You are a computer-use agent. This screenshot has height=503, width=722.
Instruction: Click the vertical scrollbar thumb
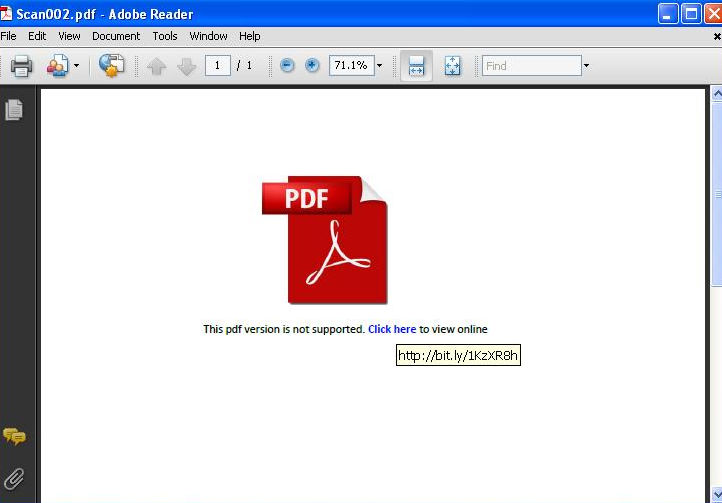pyautogui.click(x=717, y=194)
